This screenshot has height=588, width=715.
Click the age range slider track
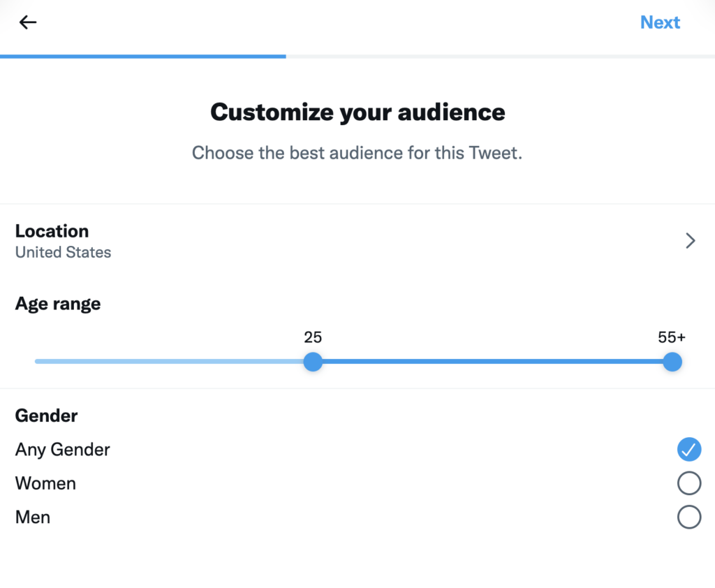(489, 362)
